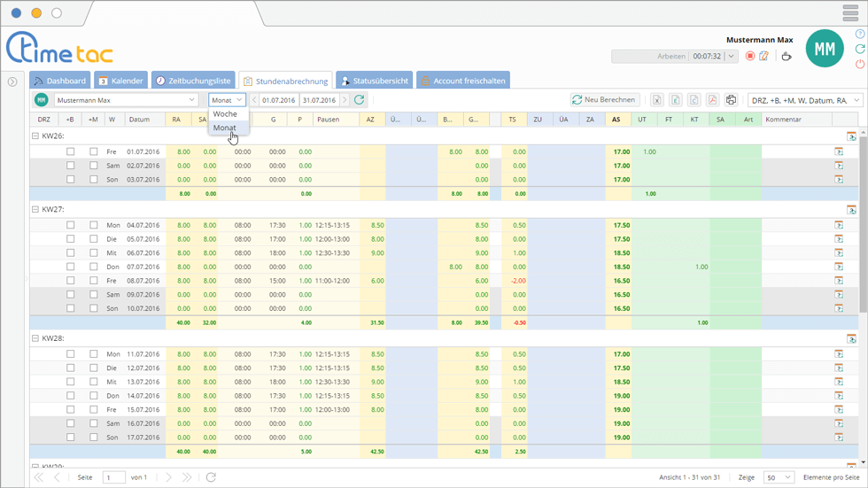Click the red power logout icon
Image resolution: width=868 pixels, height=488 pixels.
point(859,65)
